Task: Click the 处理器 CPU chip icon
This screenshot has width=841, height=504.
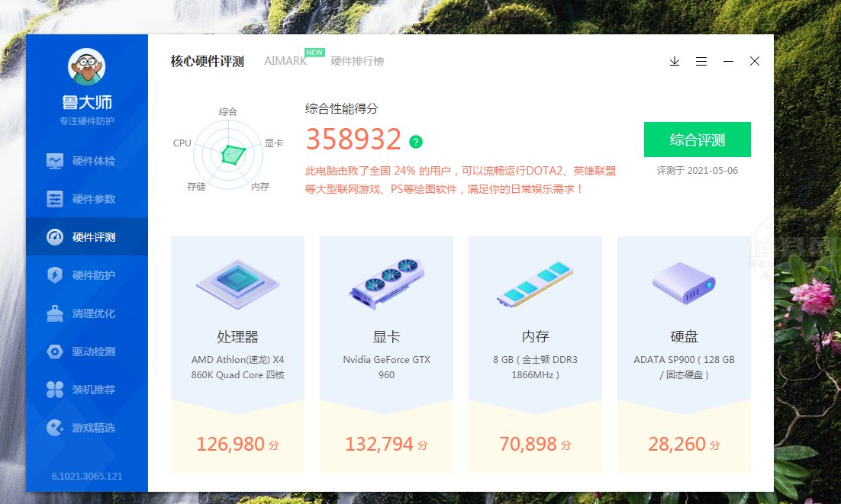Action: pos(237,284)
